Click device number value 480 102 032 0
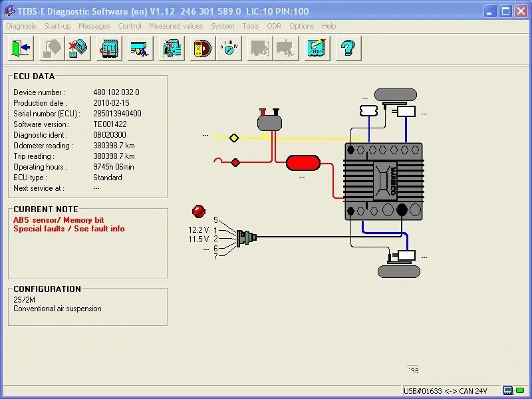Image resolution: width=532 pixels, height=399 pixels. 116,92
